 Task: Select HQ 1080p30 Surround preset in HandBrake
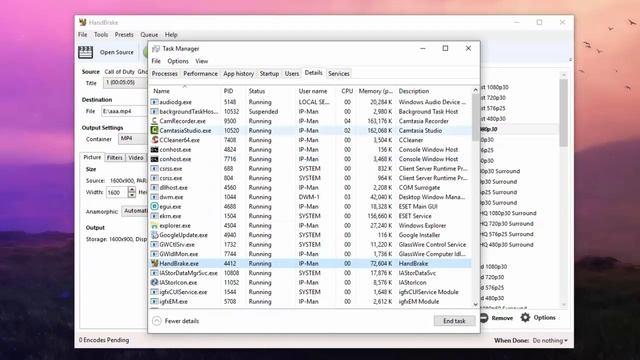click(x=509, y=213)
